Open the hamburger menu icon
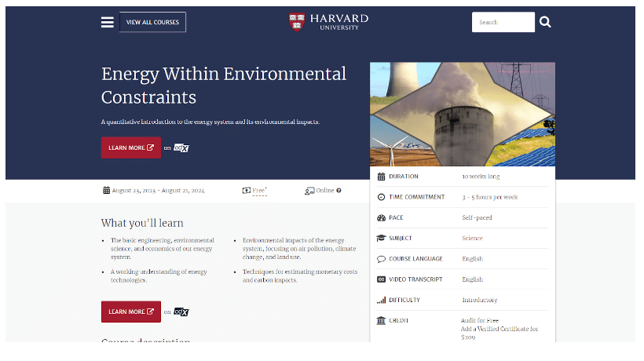The height and width of the screenshot is (361, 644). point(107,22)
